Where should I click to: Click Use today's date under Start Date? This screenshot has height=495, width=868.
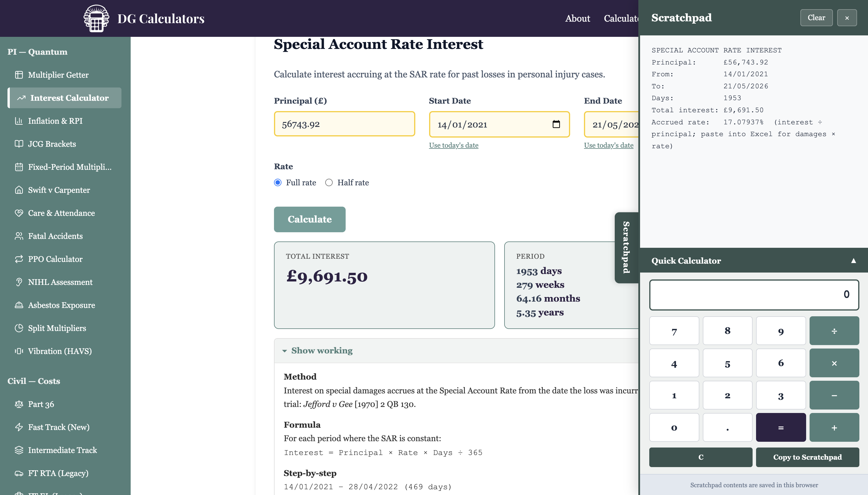click(454, 145)
